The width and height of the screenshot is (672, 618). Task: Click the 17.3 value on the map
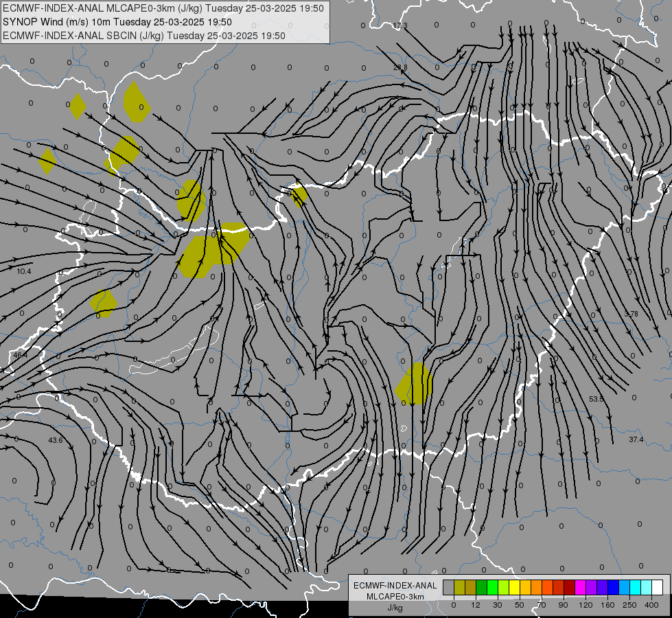(x=400, y=25)
